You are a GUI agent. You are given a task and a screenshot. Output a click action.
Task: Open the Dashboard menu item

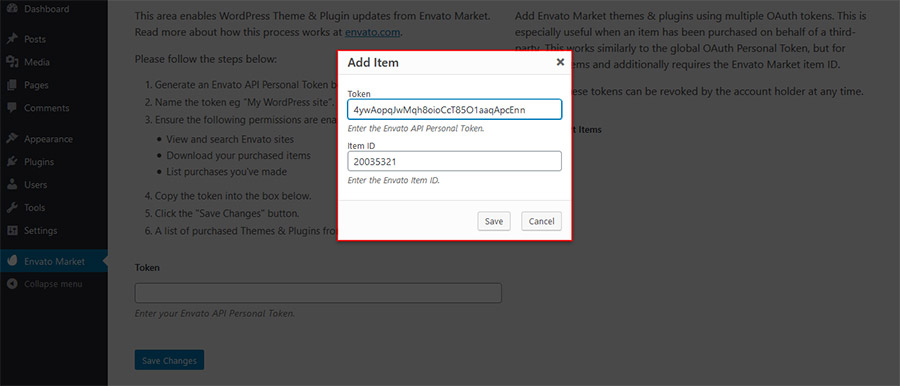click(54, 9)
